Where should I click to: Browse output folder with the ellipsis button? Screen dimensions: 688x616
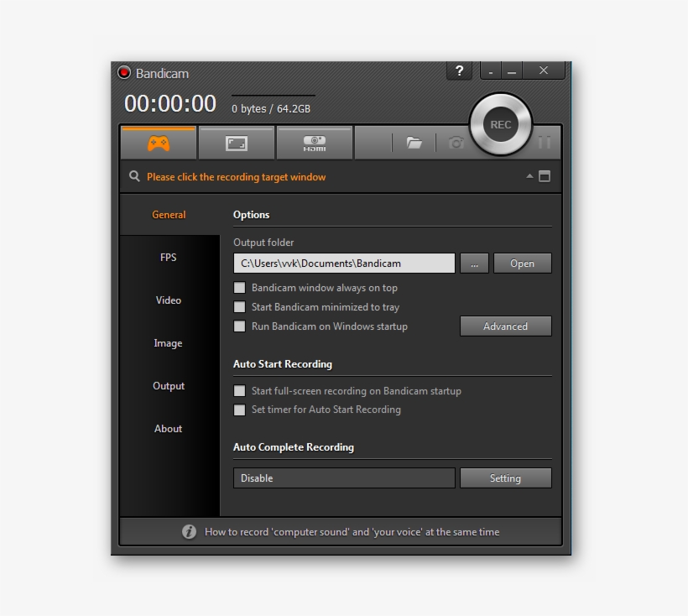pos(474,263)
